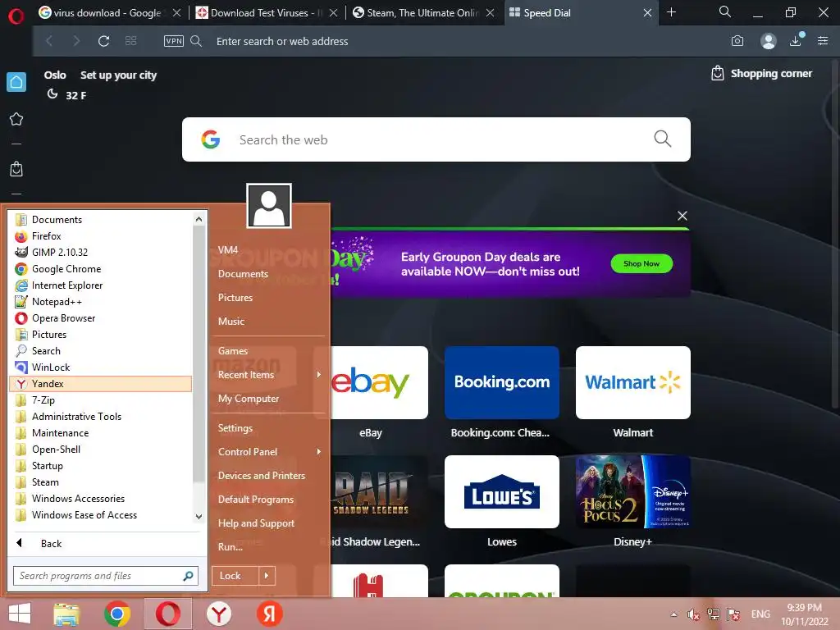The image size is (840, 630).
Task: Click Set up your city
Action: [118, 75]
